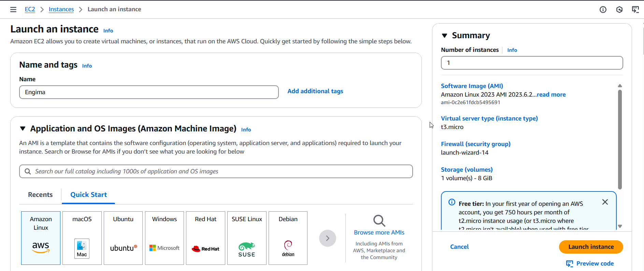The width and height of the screenshot is (644, 271).
Task: Switch to the Quick Start tab
Action: (88, 195)
